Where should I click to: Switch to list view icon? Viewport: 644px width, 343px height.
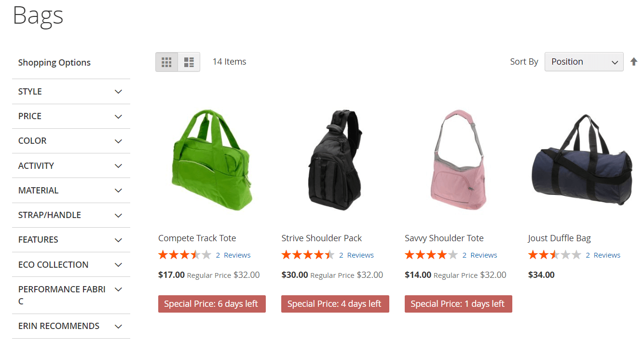pos(189,62)
